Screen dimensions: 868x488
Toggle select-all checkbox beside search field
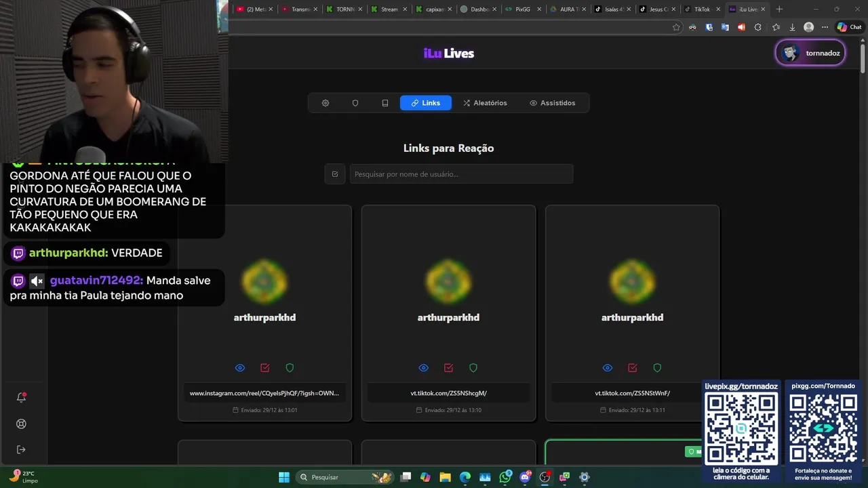335,174
